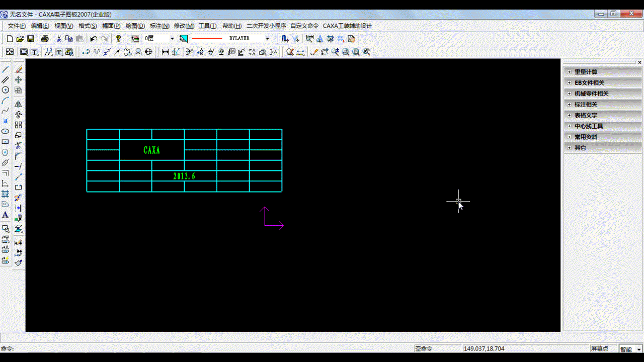Open the 标注(N) menu
The height and width of the screenshot is (362, 644).
click(159, 26)
